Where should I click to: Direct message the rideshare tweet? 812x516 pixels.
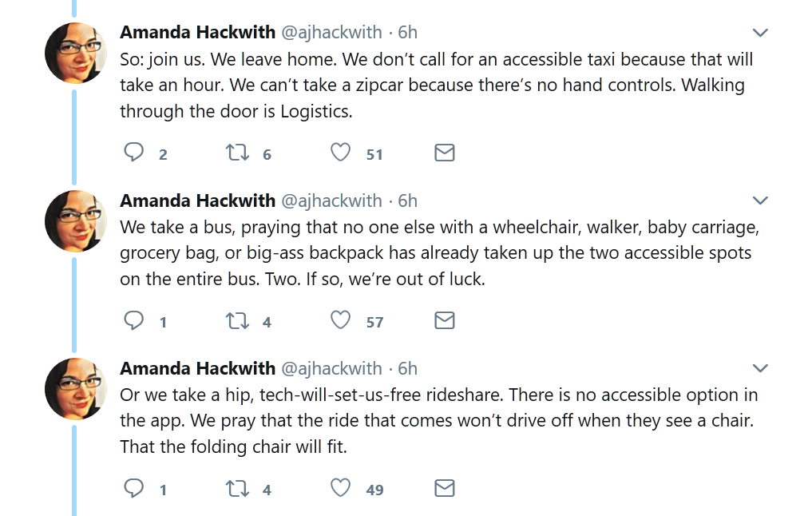[x=444, y=488]
